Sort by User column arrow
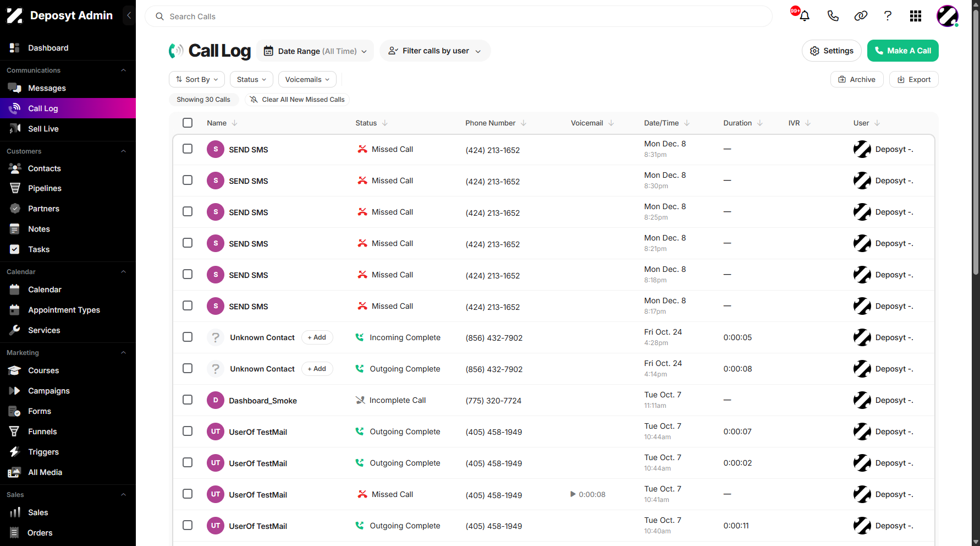This screenshot has width=980, height=546. tap(877, 123)
